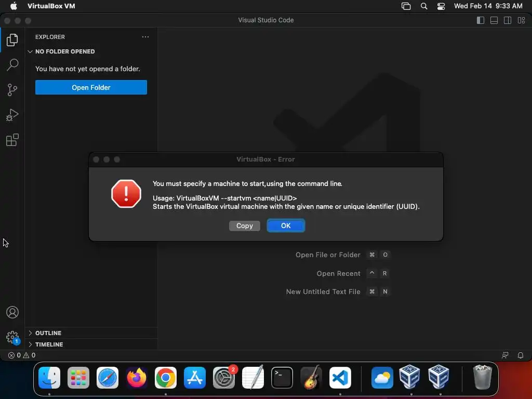
Task: Open Control Center in the menu bar
Action: tap(441, 6)
